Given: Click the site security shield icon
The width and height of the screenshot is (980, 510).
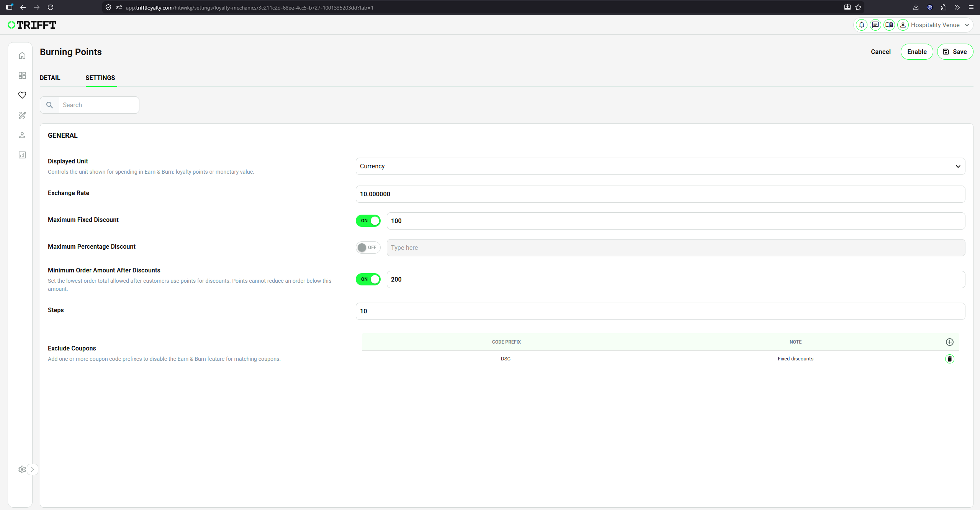Looking at the screenshot, I should click(x=108, y=7).
